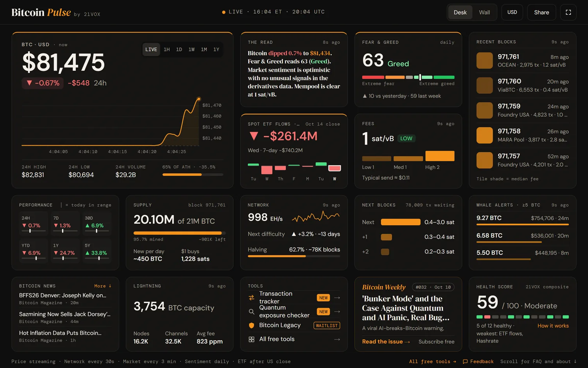Screen dimensions: 588x368
Task: Click the arrow at right of All free tools
Action: click(337, 339)
